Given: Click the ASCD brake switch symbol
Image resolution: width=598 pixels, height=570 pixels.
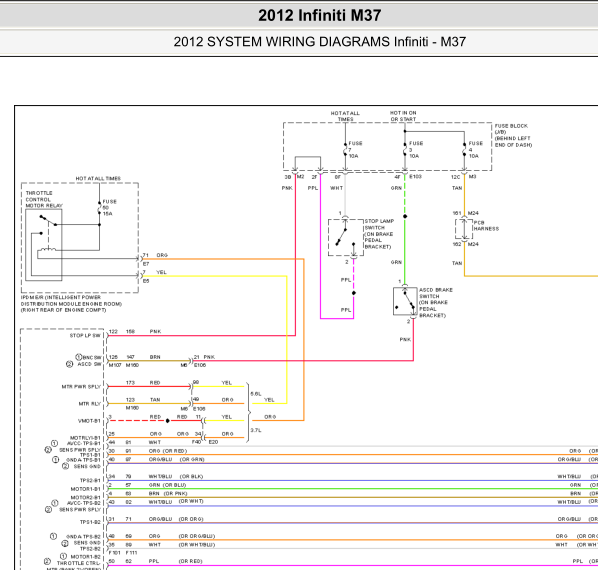Looking at the screenshot, I should [x=405, y=301].
